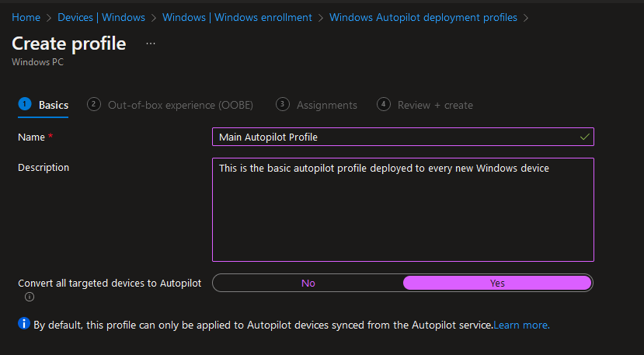
Task: Set Convert all targeted devices to No
Action: click(x=308, y=283)
